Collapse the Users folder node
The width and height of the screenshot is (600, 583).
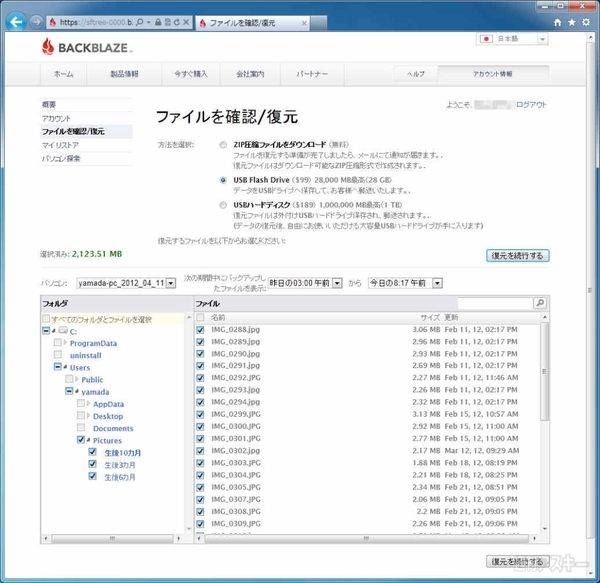(65, 367)
